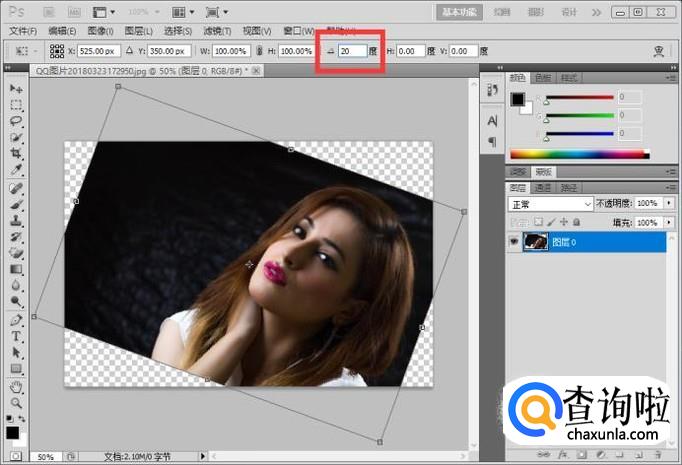
Task: Toggle visibility of 图层 0 layer
Action: pyautogui.click(x=514, y=242)
